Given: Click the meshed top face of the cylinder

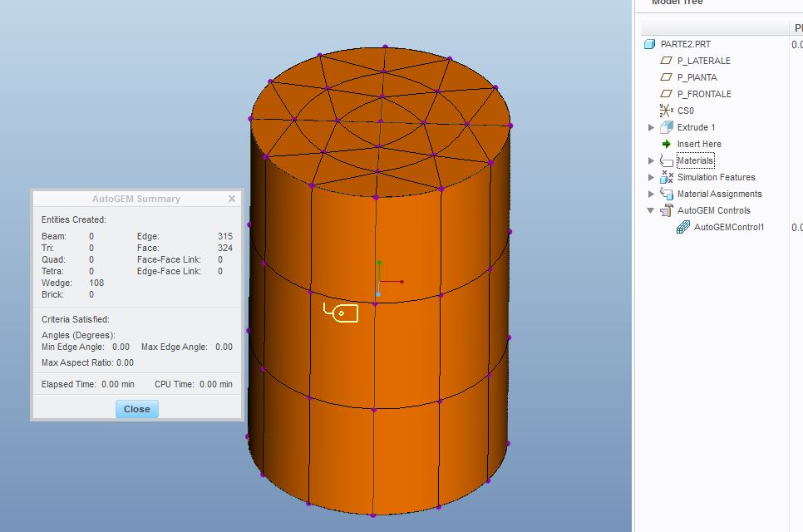Looking at the screenshot, I should click(381, 122).
